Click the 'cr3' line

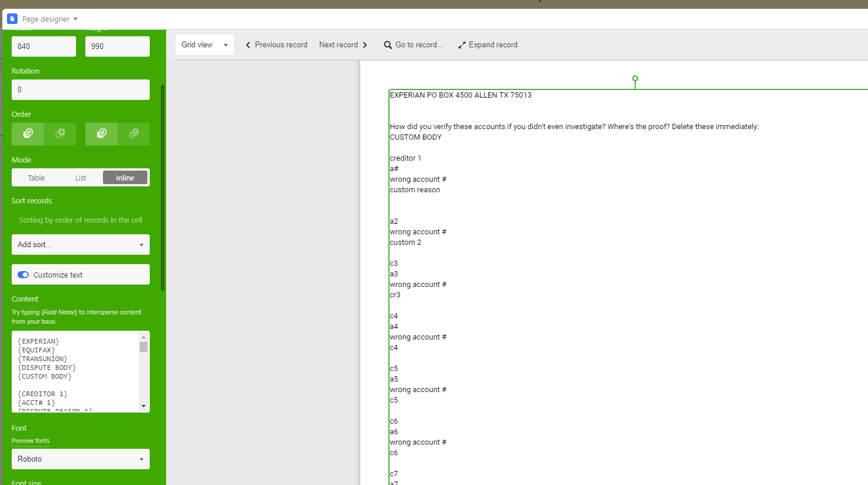click(395, 295)
